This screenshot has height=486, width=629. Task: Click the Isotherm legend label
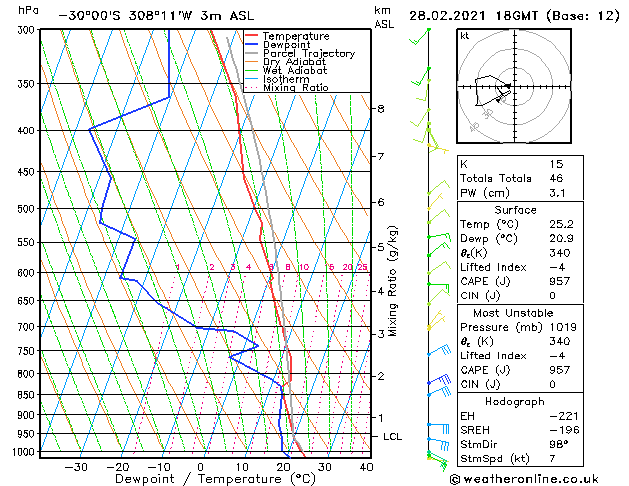click(286, 79)
